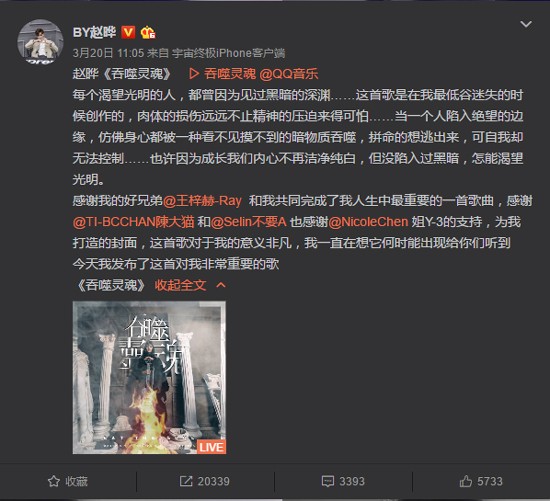
Task: Open the BY赵晔 profile avatar
Action: click(40, 42)
